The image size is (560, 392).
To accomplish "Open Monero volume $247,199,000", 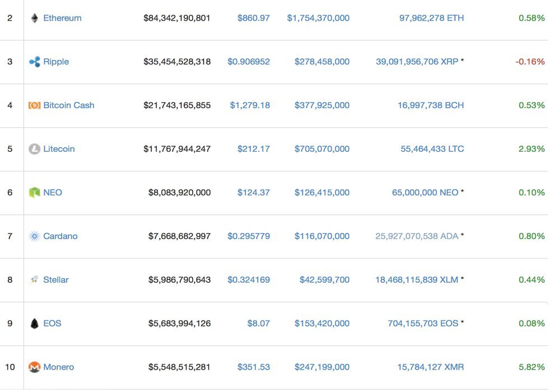I will [322, 367].
